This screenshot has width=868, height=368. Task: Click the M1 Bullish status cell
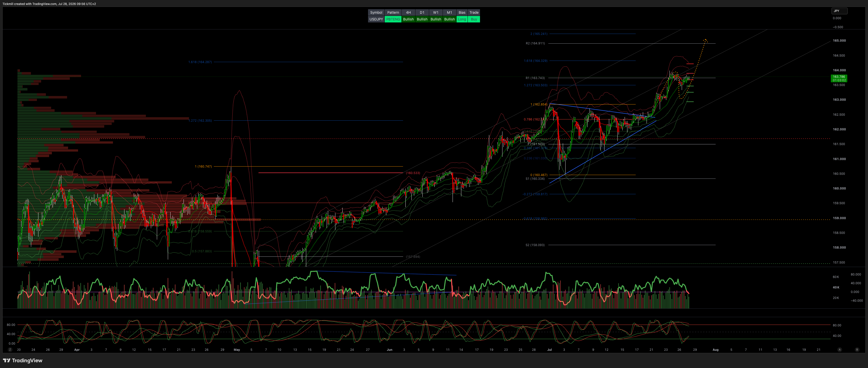tap(450, 19)
